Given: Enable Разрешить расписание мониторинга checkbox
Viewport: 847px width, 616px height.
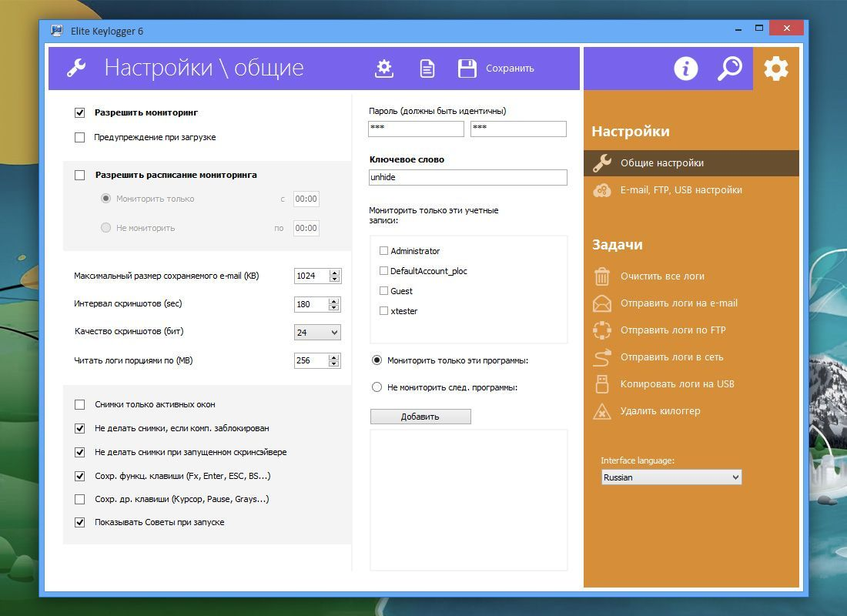Looking at the screenshot, I should tap(80, 175).
